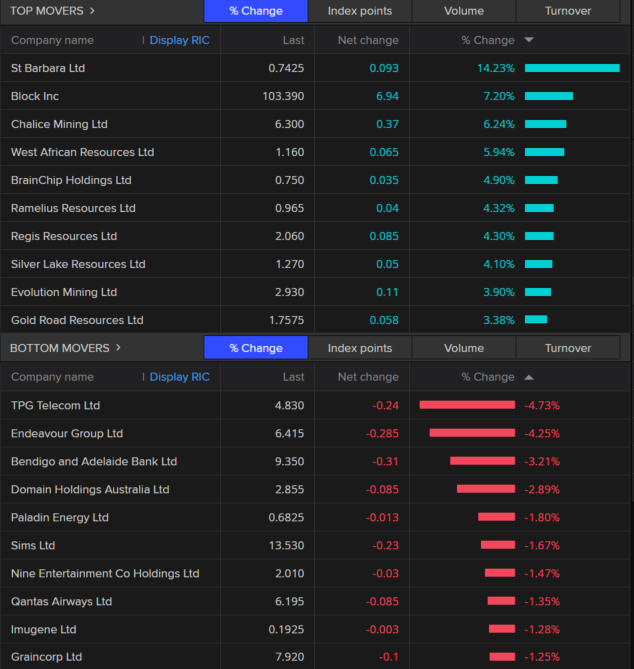The width and height of the screenshot is (634, 669).
Task: Select St Barbara Ltd row
Action: click(x=315, y=68)
